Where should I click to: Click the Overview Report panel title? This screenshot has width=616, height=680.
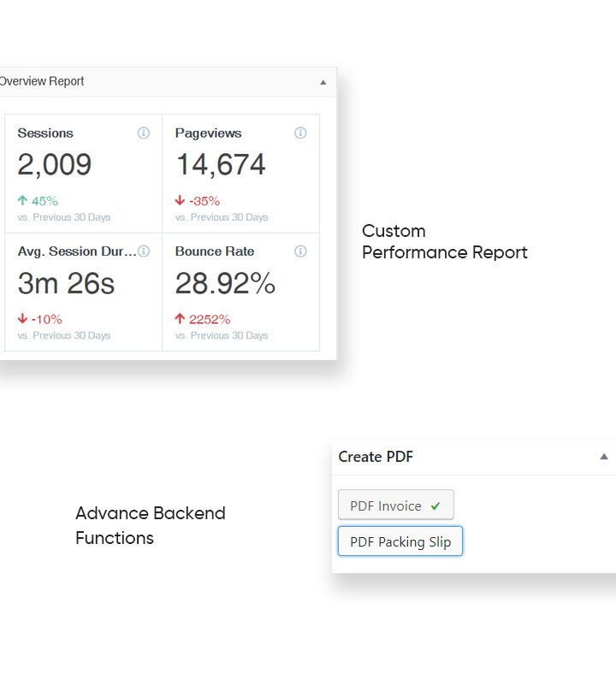(x=41, y=82)
